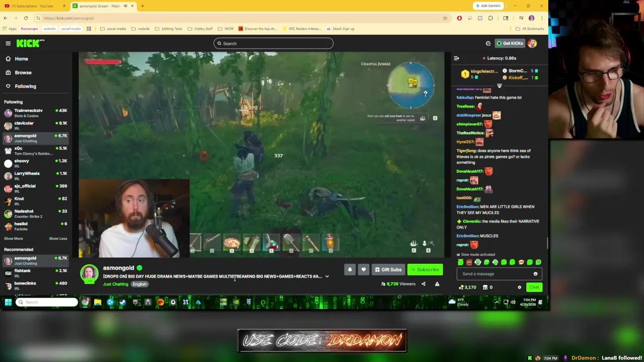
Task: Bookmark this page with the star
Action: 445,18
